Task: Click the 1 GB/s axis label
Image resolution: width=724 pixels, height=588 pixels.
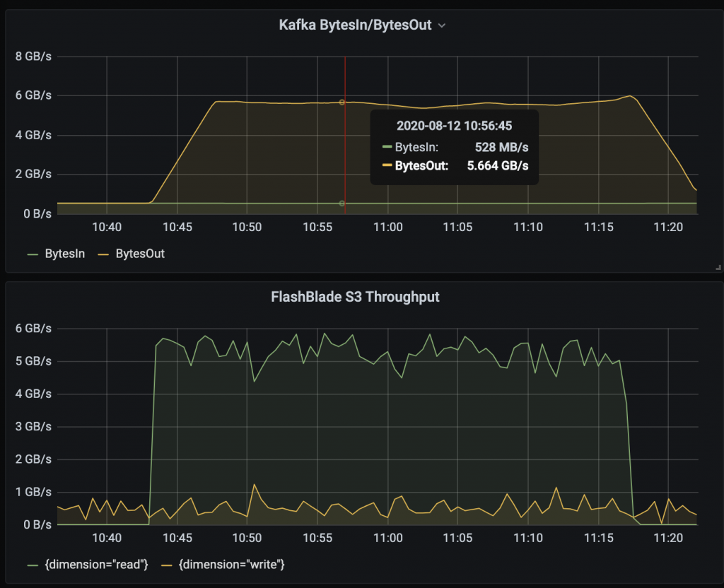Action: coord(33,492)
